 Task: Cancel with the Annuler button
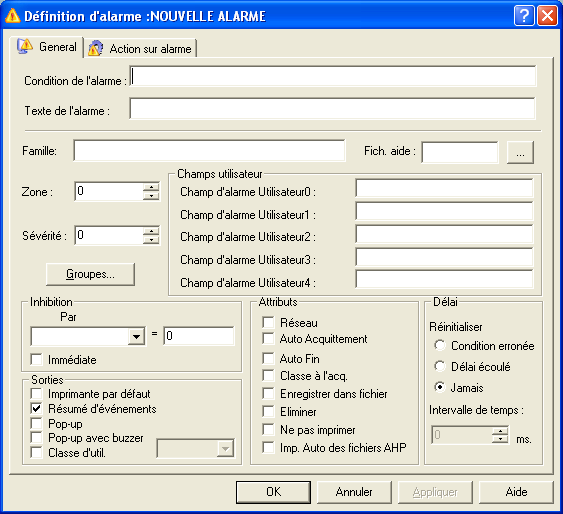354,492
